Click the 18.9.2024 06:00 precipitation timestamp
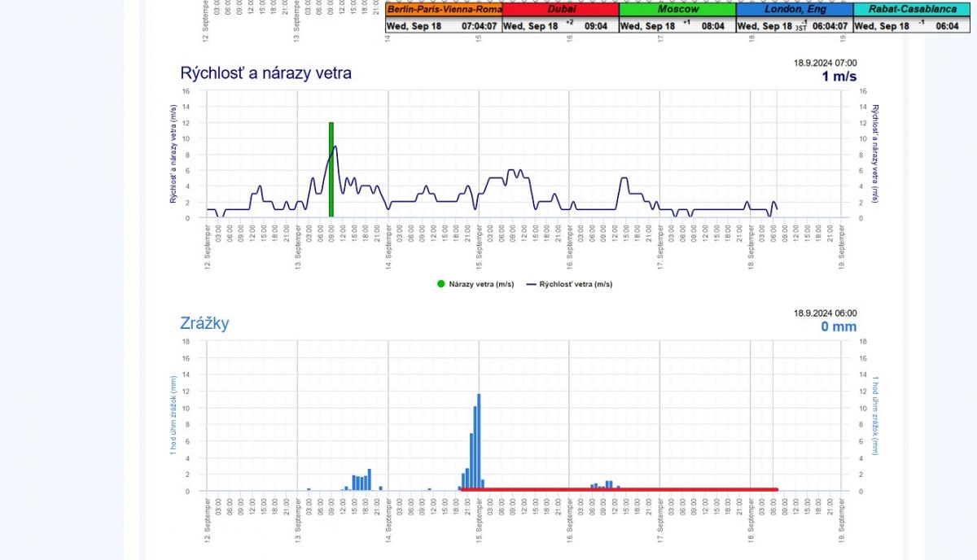Screen dimensions: 977x560 [825, 313]
